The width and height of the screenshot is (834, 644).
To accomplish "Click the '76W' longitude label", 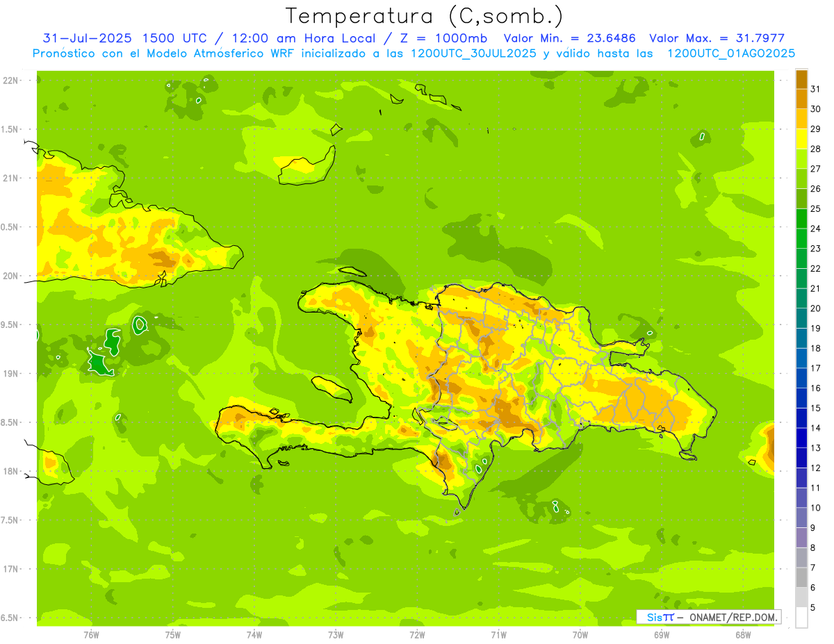I will 91,635.
